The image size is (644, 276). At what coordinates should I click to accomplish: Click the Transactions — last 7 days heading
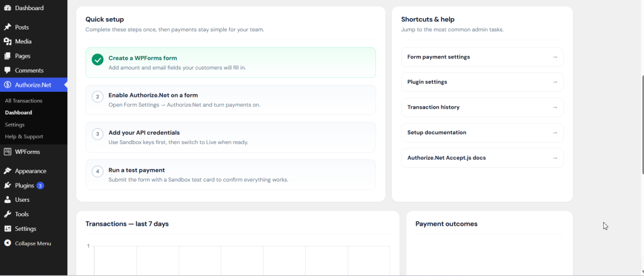point(127,224)
